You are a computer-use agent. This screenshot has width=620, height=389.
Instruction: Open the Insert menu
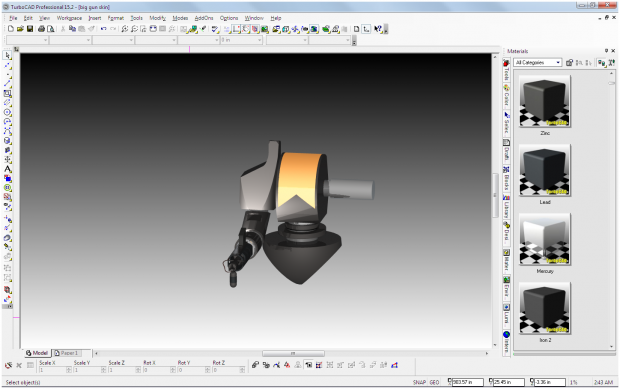pos(95,18)
